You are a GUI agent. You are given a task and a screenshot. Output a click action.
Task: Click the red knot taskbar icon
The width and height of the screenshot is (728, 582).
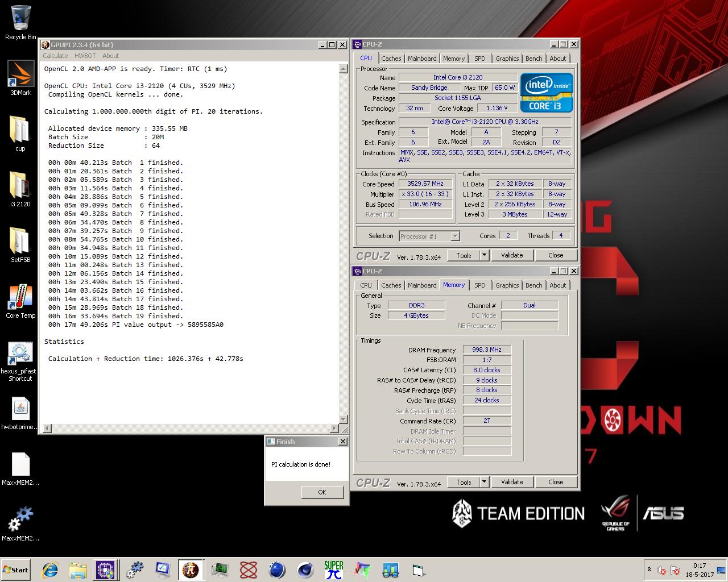248,569
